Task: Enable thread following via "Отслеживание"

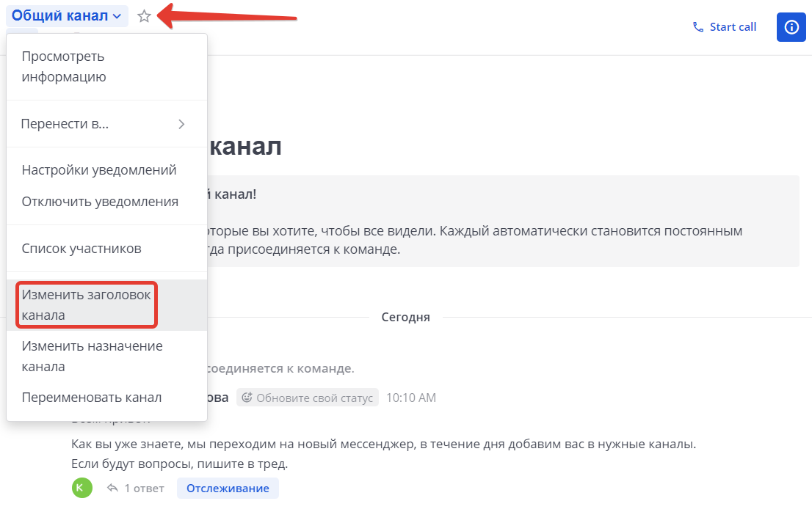Action: (x=228, y=487)
